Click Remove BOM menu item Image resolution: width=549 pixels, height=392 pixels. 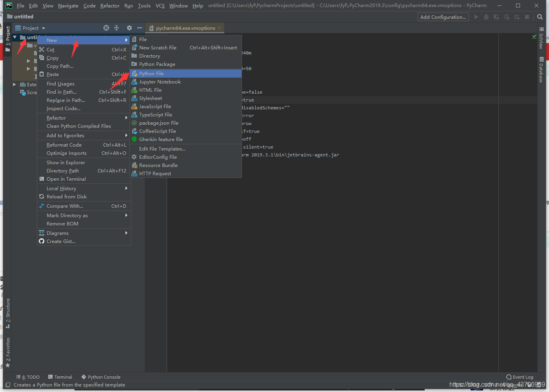pos(83,223)
